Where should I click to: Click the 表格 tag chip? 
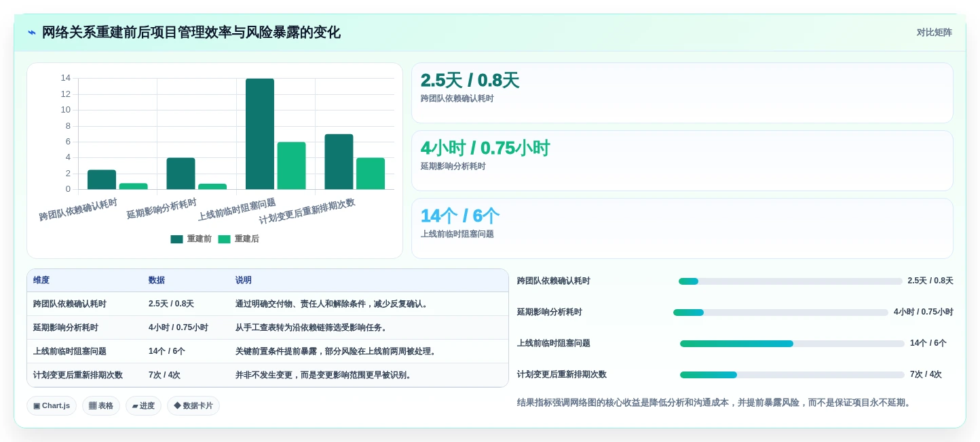[x=101, y=406]
